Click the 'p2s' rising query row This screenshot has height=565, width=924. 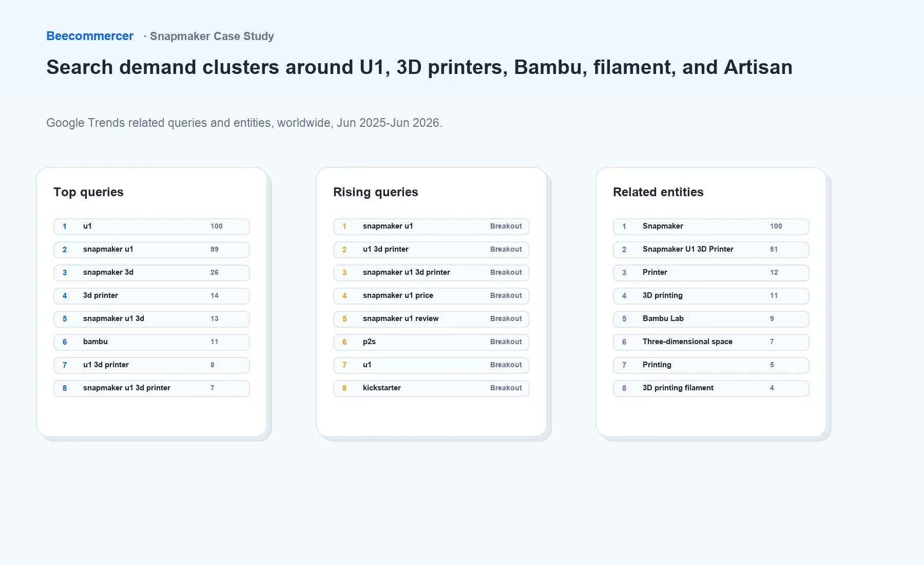[431, 342]
